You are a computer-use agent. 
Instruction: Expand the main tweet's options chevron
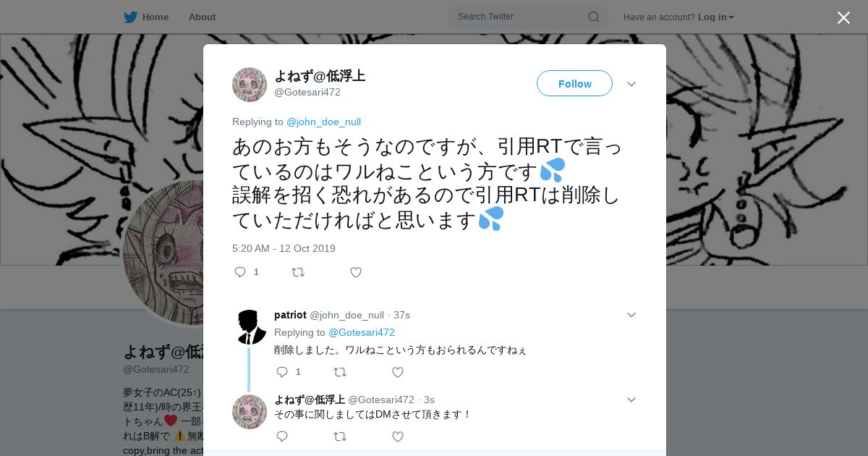pyautogui.click(x=631, y=84)
